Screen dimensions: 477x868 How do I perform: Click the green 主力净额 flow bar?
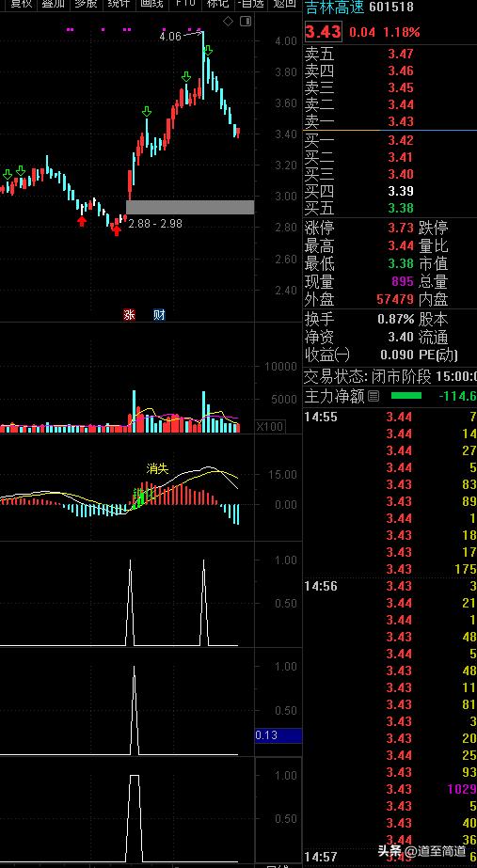point(406,395)
